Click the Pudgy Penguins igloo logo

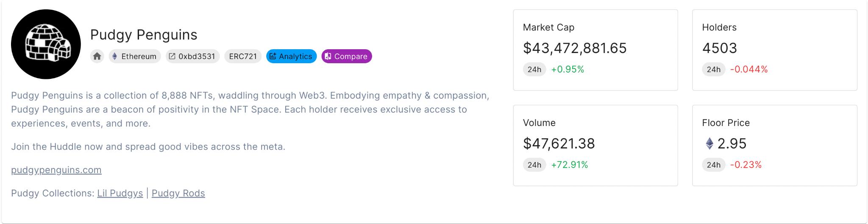tap(46, 44)
